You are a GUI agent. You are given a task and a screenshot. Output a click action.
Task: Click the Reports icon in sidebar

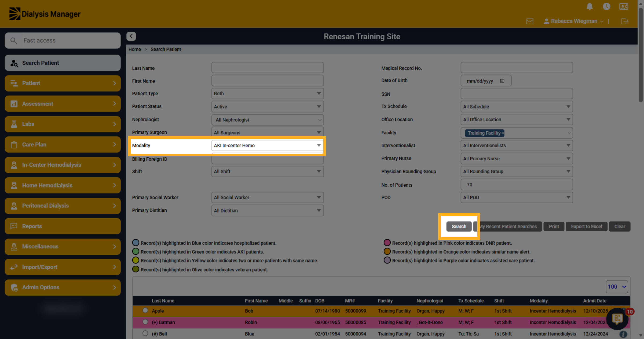point(14,226)
